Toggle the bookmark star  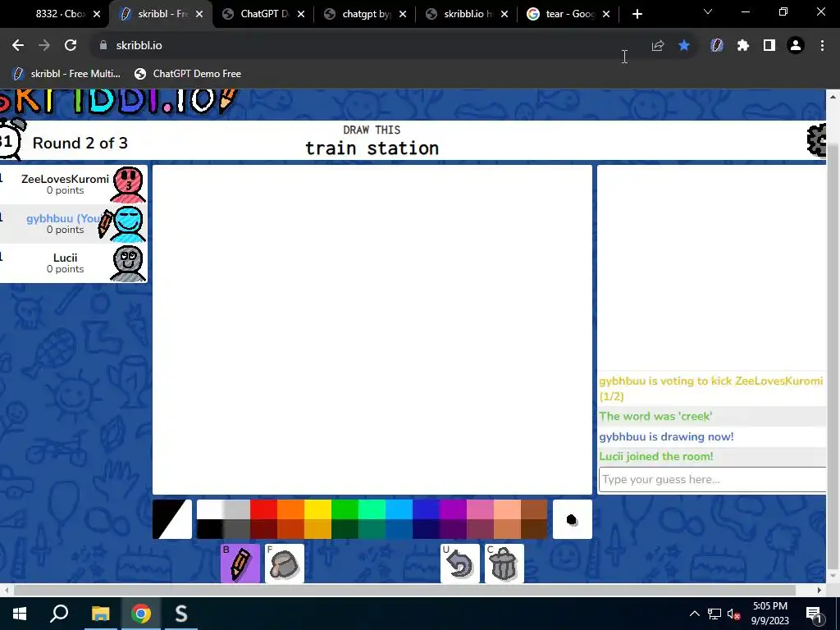click(684, 46)
